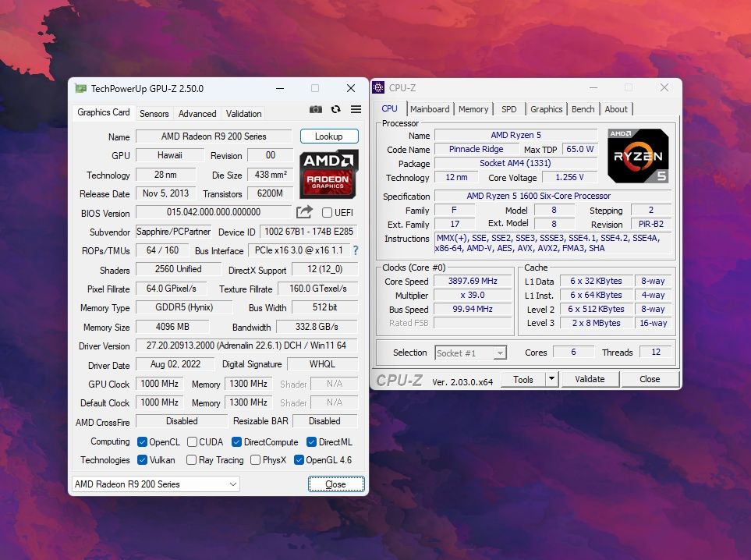
Task: Open the CPU-Z Graphics tab
Action: [546, 109]
